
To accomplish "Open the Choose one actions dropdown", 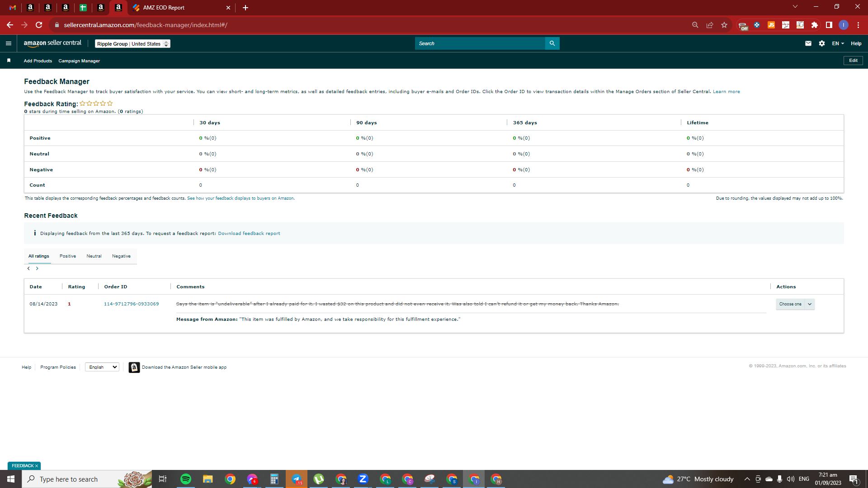I will [x=795, y=304].
